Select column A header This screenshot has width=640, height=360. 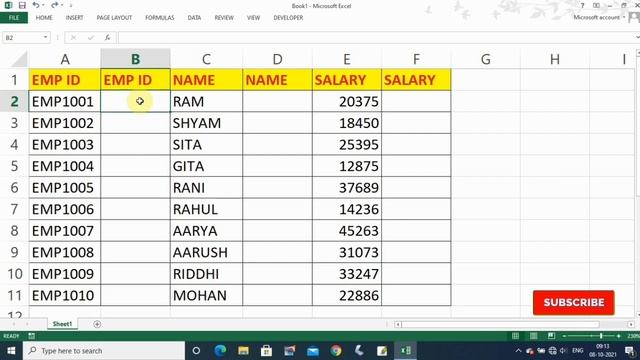pyautogui.click(x=65, y=60)
